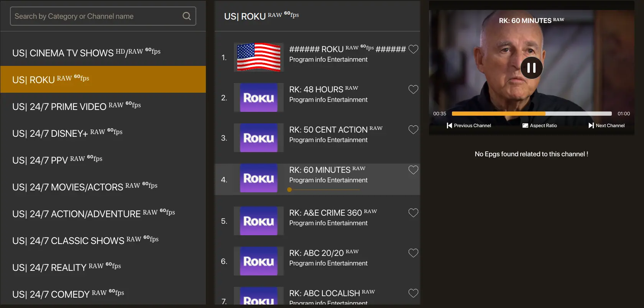Screen dimensions: 644x308
Task: Click the ###### ROKU header channel title
Action: click(347, 49)
